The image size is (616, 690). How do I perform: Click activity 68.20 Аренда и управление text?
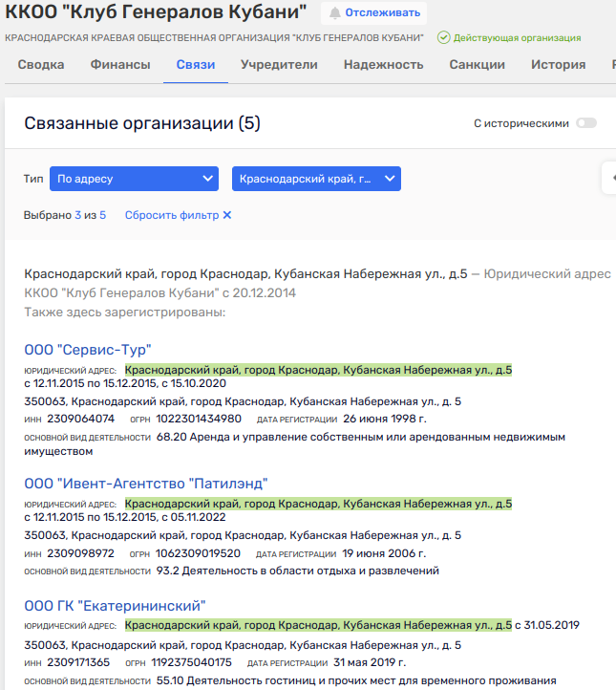click(x=294, y=444)
